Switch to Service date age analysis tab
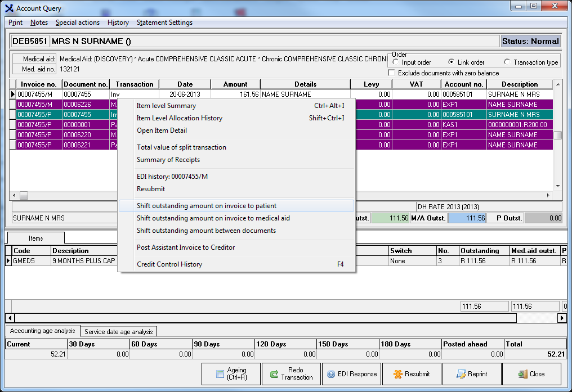 pos(118,331)
